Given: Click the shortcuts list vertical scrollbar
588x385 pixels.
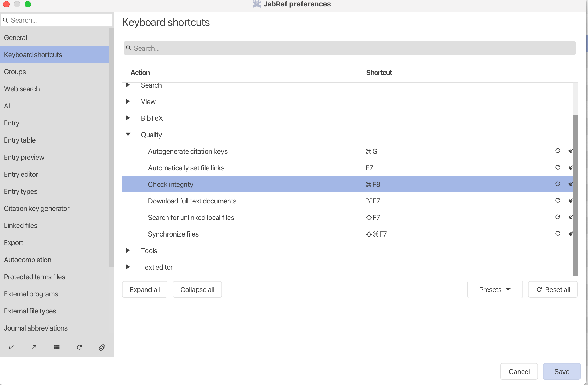Looking at the screenshot, I should pos(575,195).
